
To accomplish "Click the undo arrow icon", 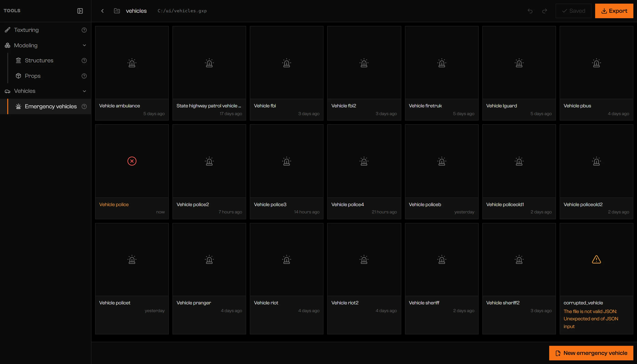I will (x=530, y=11).
